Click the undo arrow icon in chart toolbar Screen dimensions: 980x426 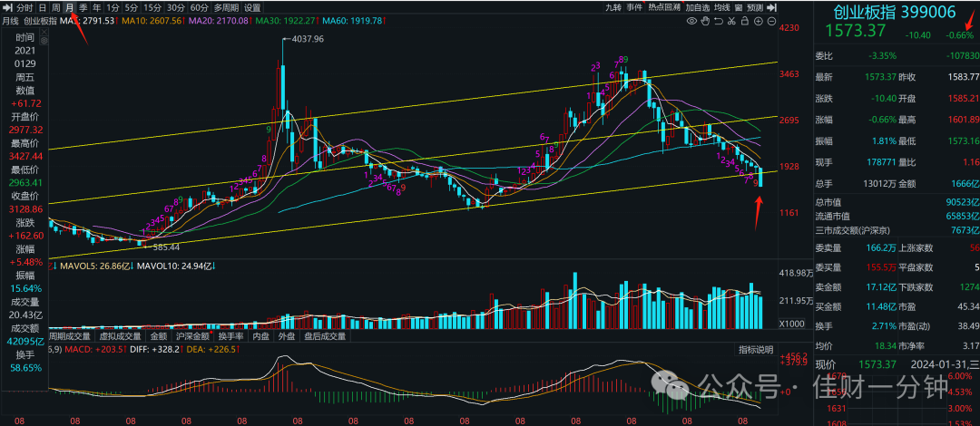719,21
